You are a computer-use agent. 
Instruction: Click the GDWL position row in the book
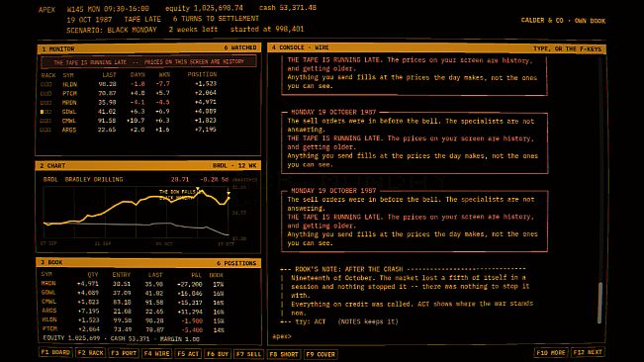click(x=133, y=293)
